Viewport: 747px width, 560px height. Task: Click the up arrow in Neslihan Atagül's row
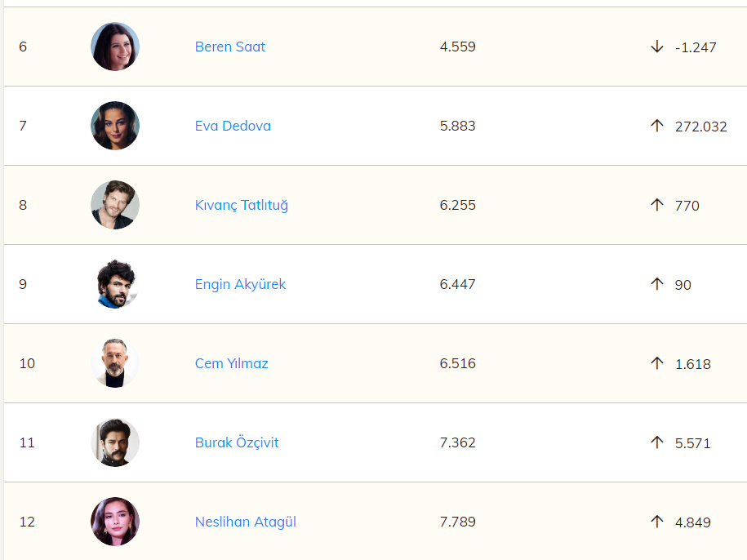point(657,522)
